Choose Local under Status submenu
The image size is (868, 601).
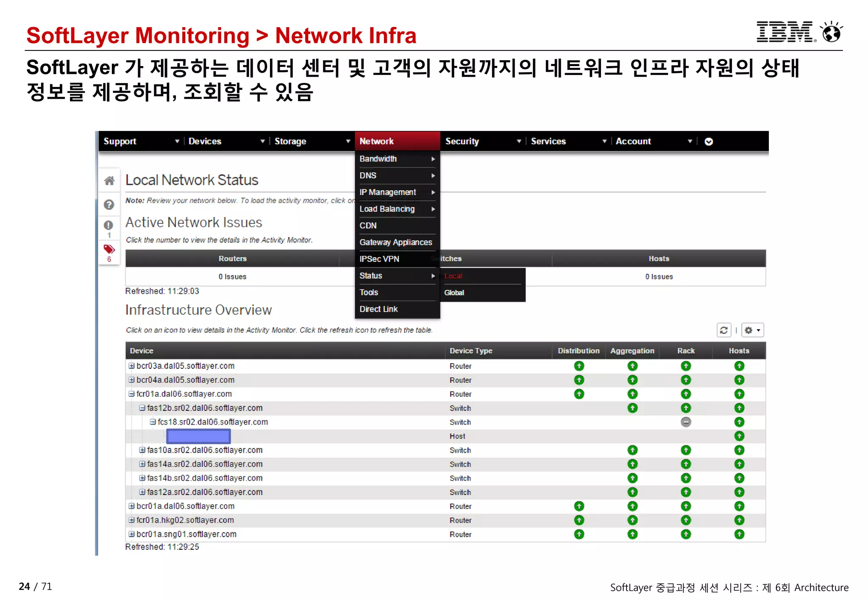tap(483, 276)
